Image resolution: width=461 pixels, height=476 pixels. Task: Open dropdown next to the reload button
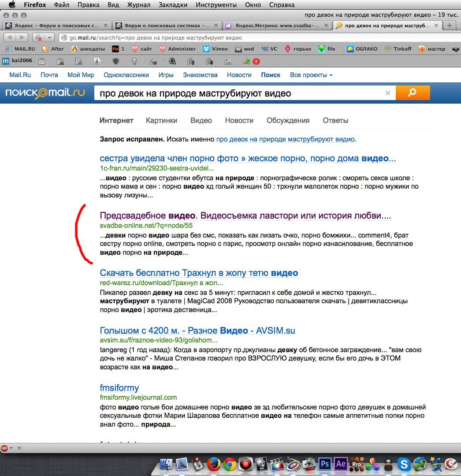[x=49, y=37]
